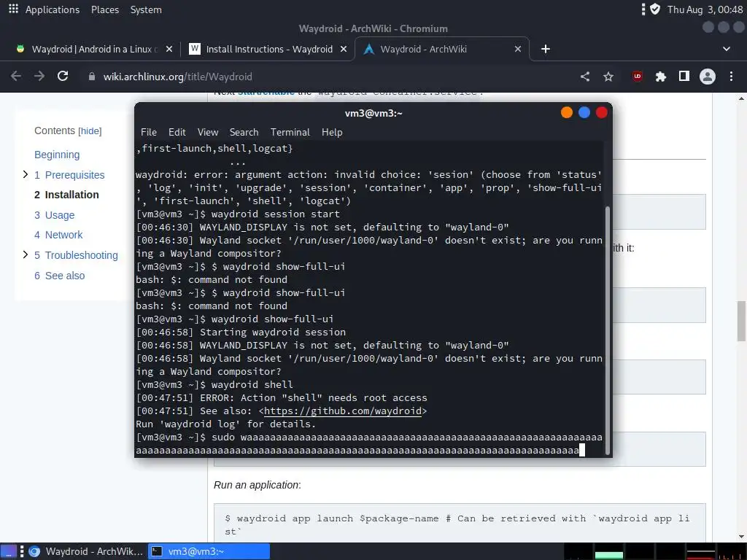The height and width of the screenshot is (560, 747).
Task: Open the clock showing Thu Aug 3
Action: (x=705, y=9)
